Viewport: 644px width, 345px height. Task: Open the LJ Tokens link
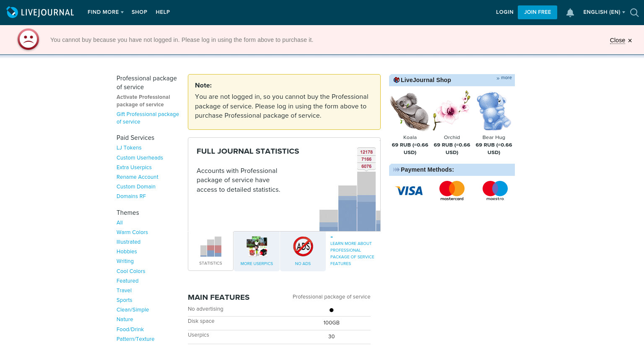point(129,148)
